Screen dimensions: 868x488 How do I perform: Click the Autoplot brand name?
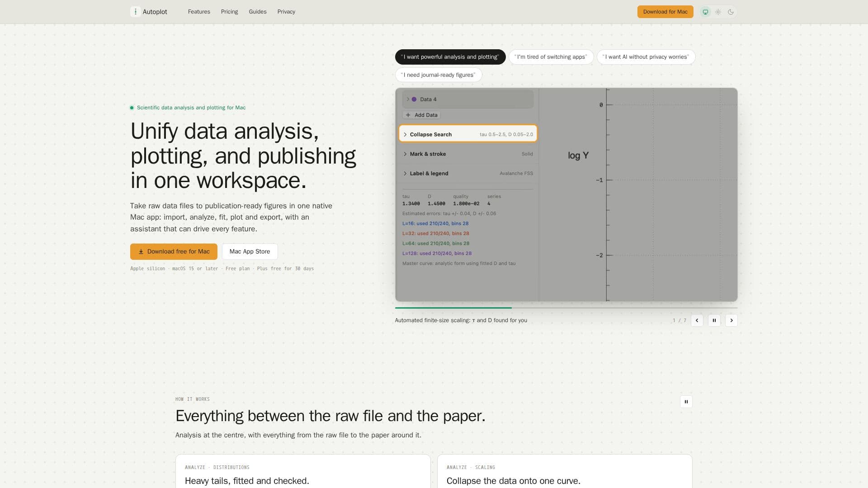[155, 12]
